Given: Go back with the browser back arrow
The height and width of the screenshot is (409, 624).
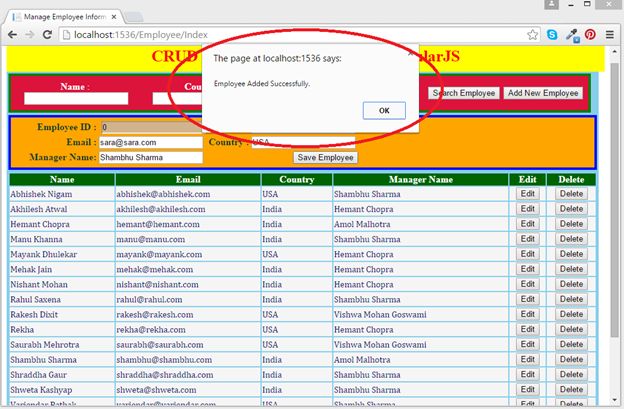Looking at the screenshot, I should coord(12,35).
